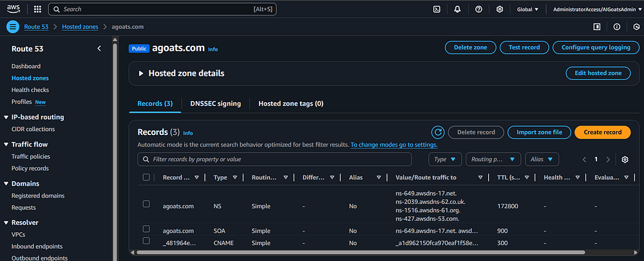Viewport: 644px width, 261px height.
Task: Launch CloudShell from the top bar
Action: pos(437,10)
